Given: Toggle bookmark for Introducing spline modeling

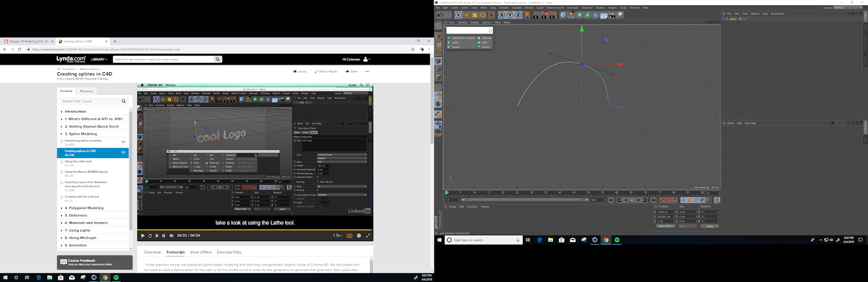Looking at the screenshot, I should pyautogui.click(x=62, y=141).
